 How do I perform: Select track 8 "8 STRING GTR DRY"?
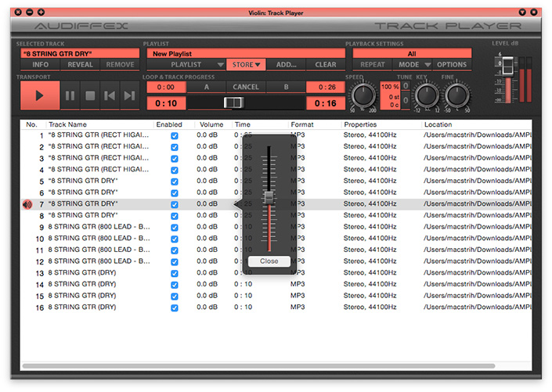(276, 215)
